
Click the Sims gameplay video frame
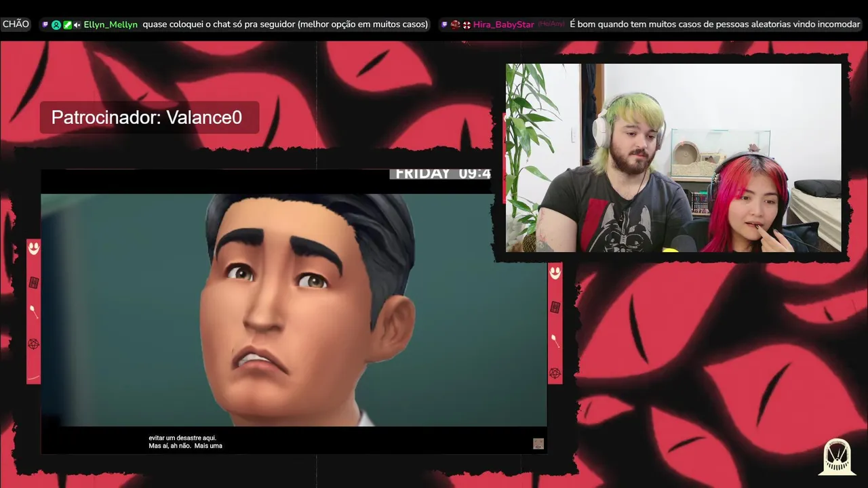pyautogui.click(x=294, y=310)
